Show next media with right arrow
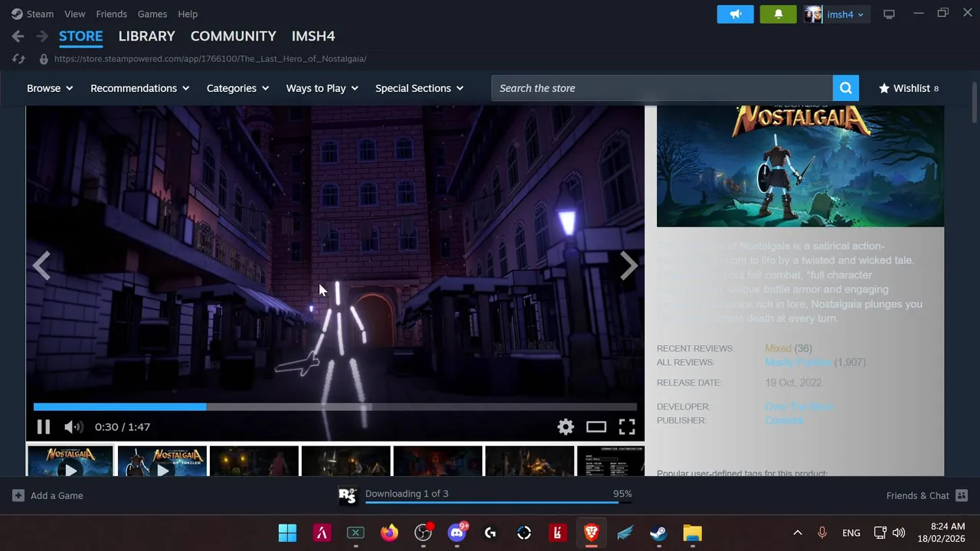This screenshot has width=980, height=551. click(x=629, y=266)
